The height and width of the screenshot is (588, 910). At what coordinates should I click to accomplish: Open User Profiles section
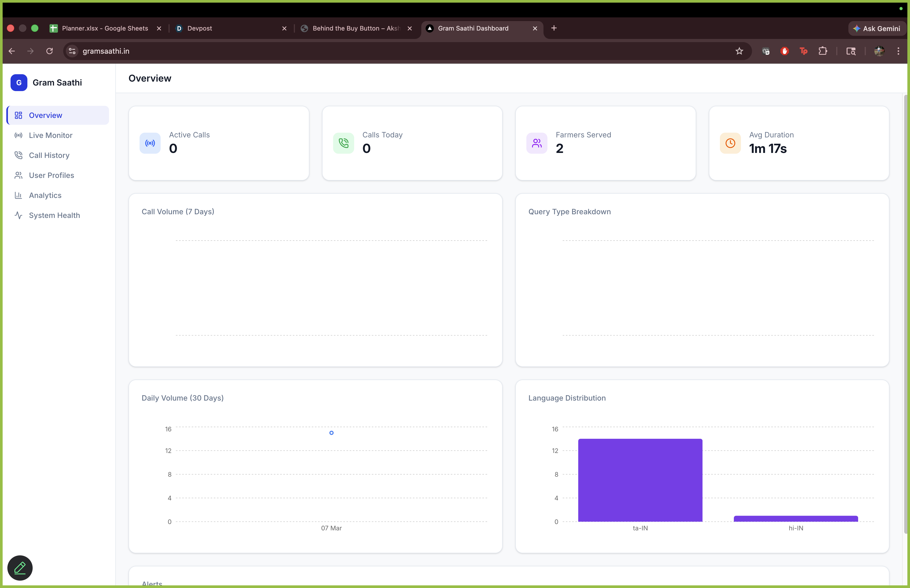pos(51,175)
